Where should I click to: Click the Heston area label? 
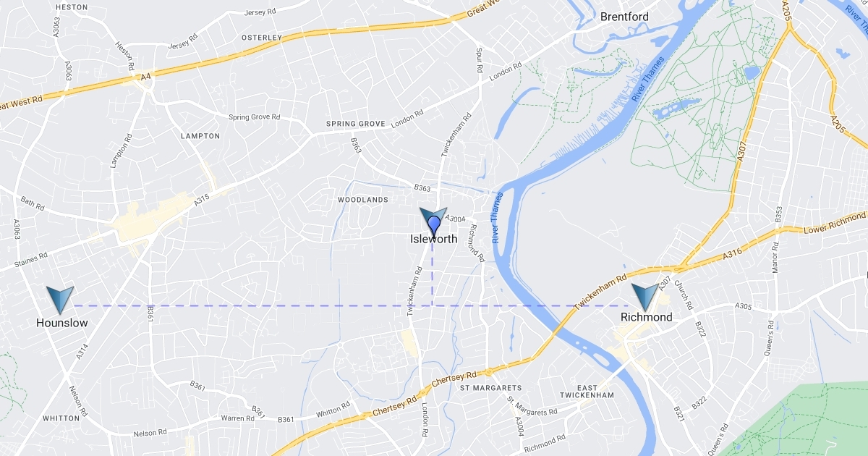pyautogui.click(x=72, y=7)
